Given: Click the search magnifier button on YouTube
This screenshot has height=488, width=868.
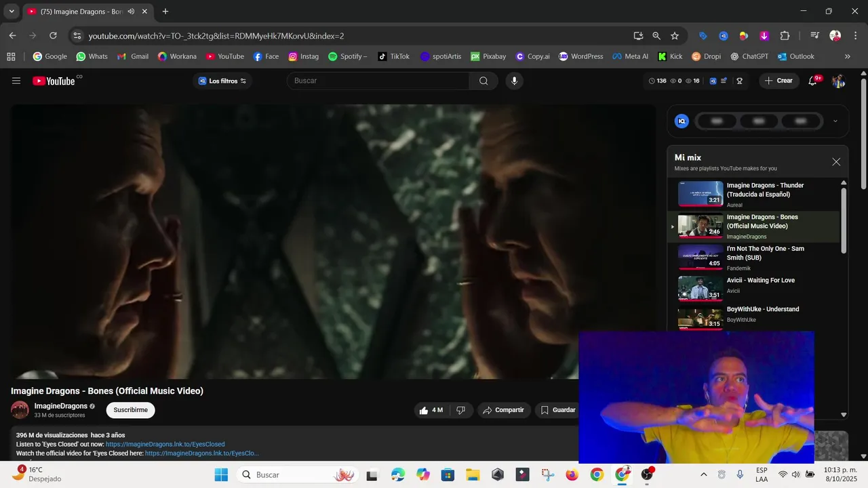Looking at the screenshot, I should click(x=484, y=81).
